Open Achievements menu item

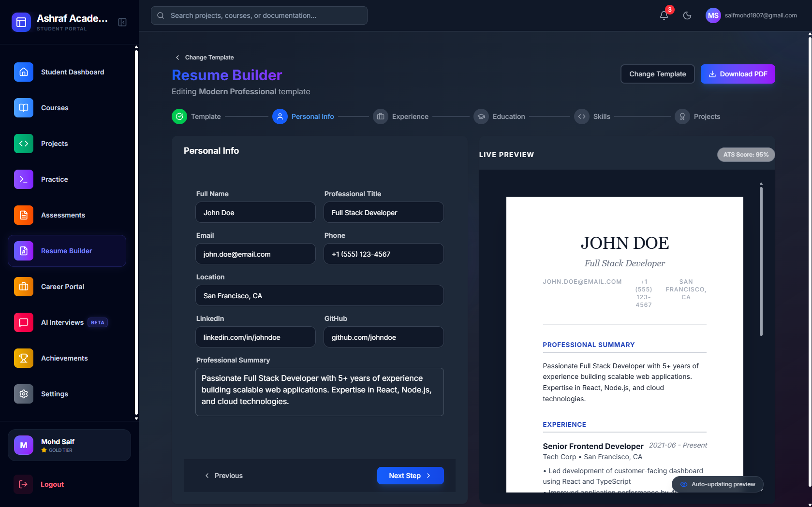(x=67, y=358)
